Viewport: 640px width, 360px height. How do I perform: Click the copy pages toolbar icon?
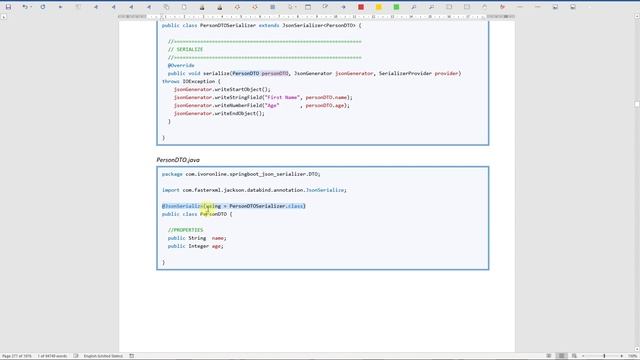[x=167, y=7]
